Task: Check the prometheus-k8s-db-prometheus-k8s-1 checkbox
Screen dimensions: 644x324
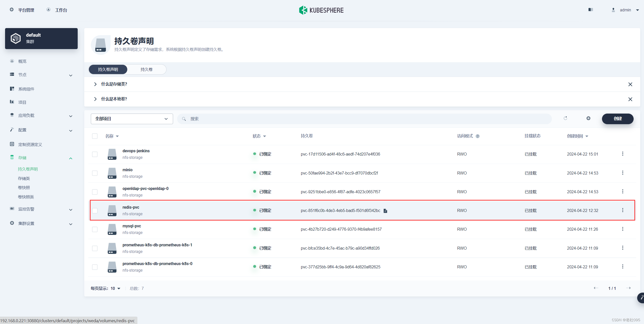Action: click(95, 248)
